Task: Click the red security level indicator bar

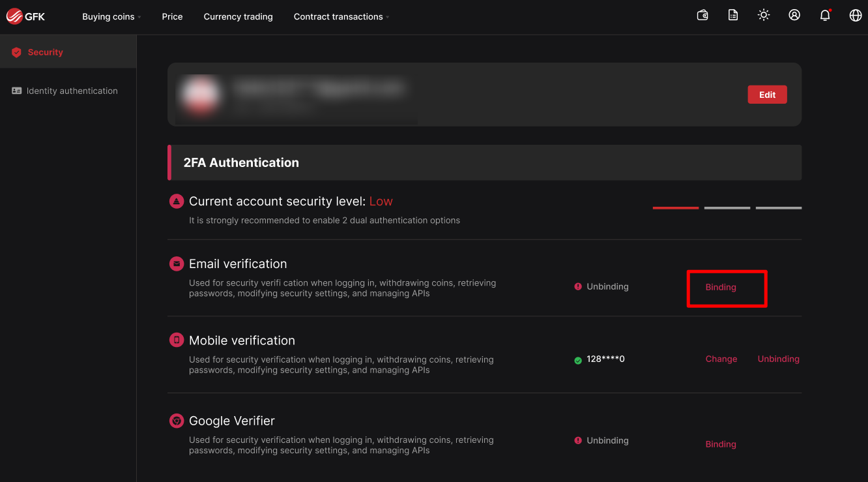Action: (675, 208)
